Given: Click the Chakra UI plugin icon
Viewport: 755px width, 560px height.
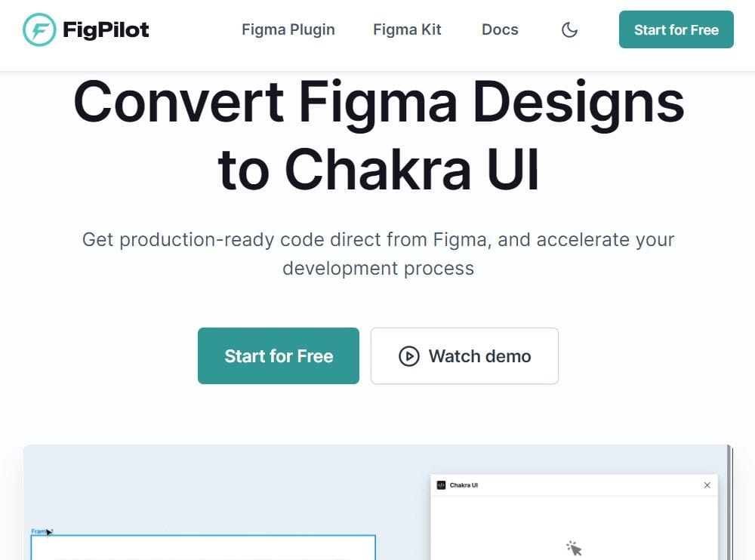Looking at the screenshot, I should pyautogui.click(x=442, y=485).
